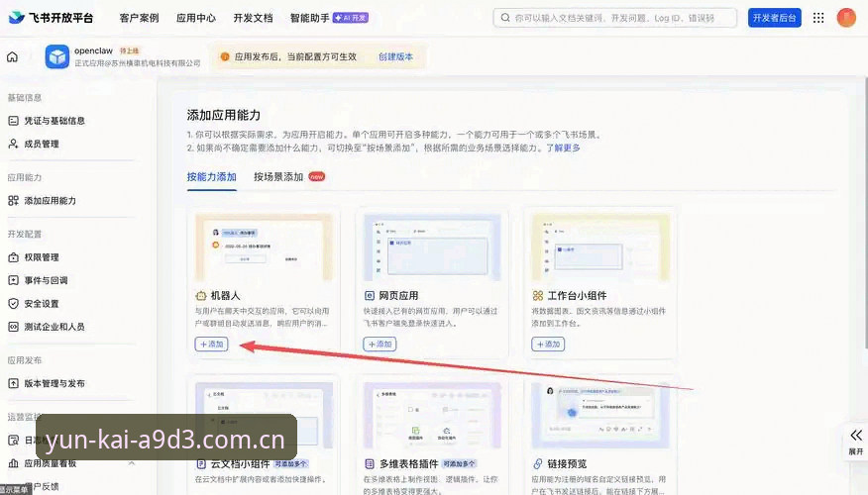The width and height of the screenshot is (868, 495).
Task: Click the 链接预览 link icon
Action: click(537, 464)
